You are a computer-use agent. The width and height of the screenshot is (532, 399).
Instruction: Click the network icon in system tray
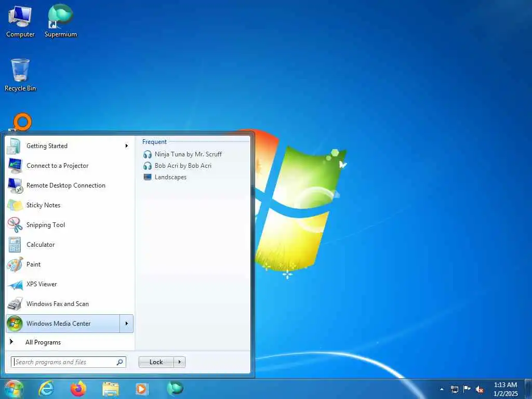(x=454, y=390)
